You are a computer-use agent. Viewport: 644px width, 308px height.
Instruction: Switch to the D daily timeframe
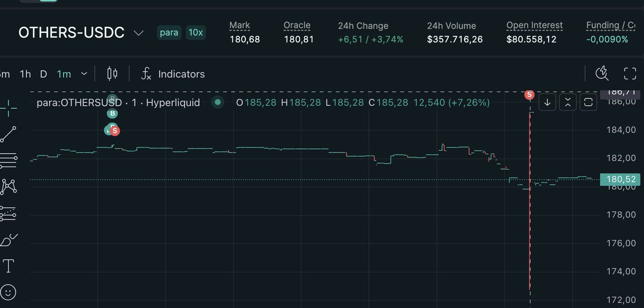[x=43, y=74]
